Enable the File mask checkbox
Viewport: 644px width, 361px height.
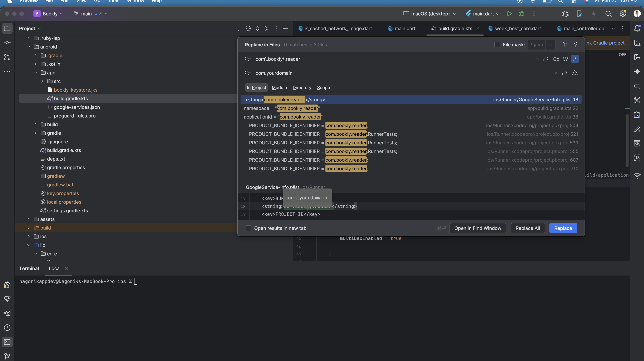point(497,45)
